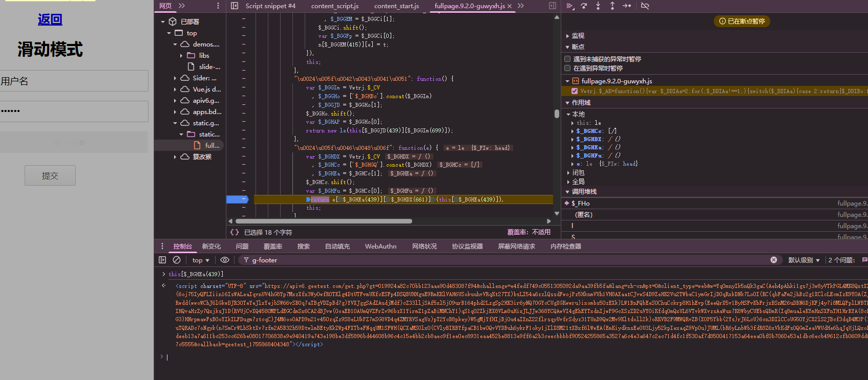The image size is (868, 380).
Task: Click the 已部署 cube icon
Action: point(173,21)
